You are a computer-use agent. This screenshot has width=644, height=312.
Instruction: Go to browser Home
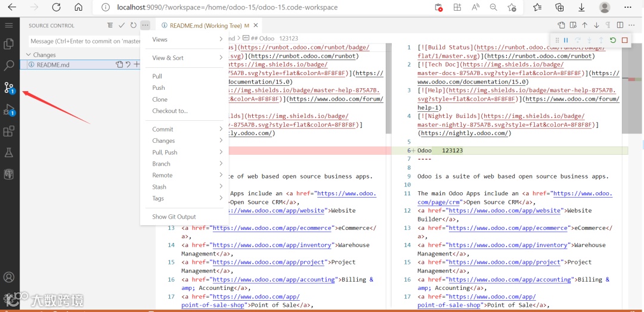[78, 7]
